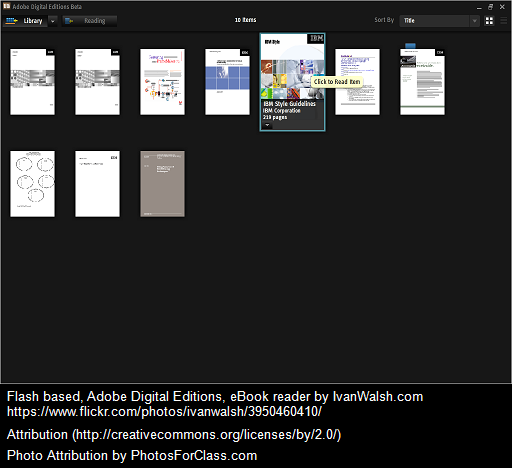Click the Reading view icon

(69, 21)
